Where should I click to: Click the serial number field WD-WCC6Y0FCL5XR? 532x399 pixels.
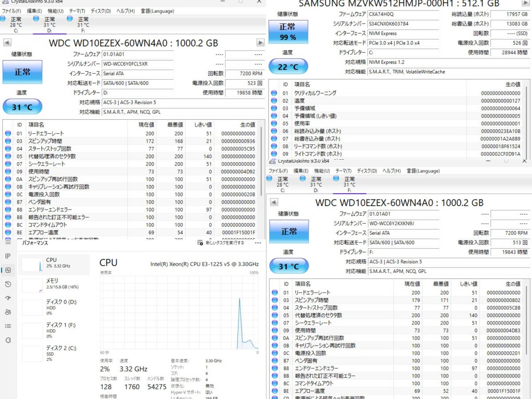(x=137, y=64)
